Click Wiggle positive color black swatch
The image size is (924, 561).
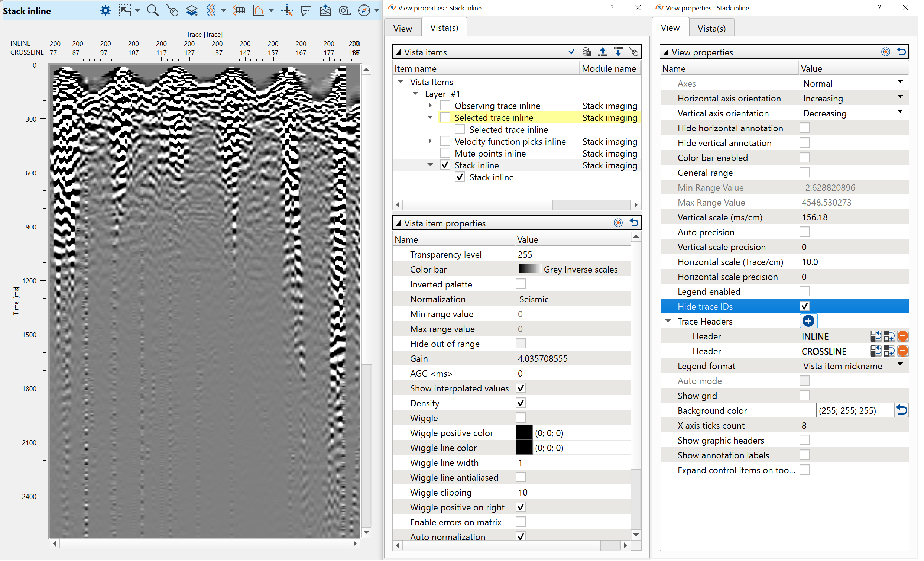[524, 433]
